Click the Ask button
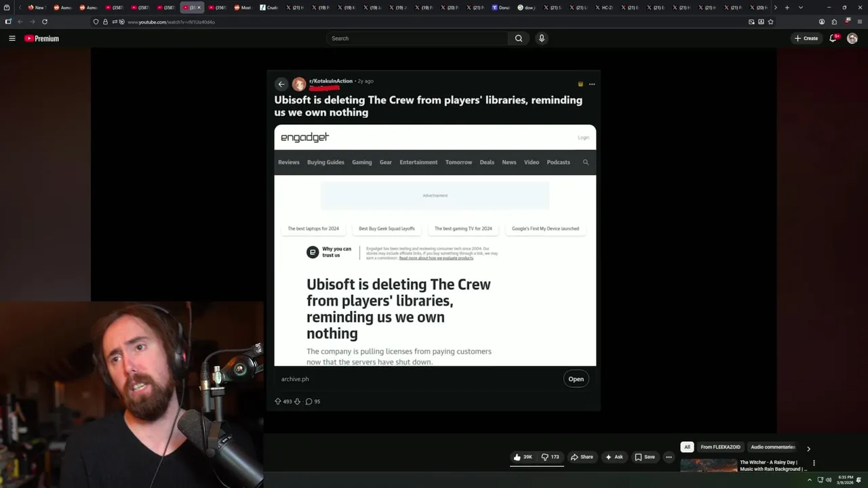 614,457
